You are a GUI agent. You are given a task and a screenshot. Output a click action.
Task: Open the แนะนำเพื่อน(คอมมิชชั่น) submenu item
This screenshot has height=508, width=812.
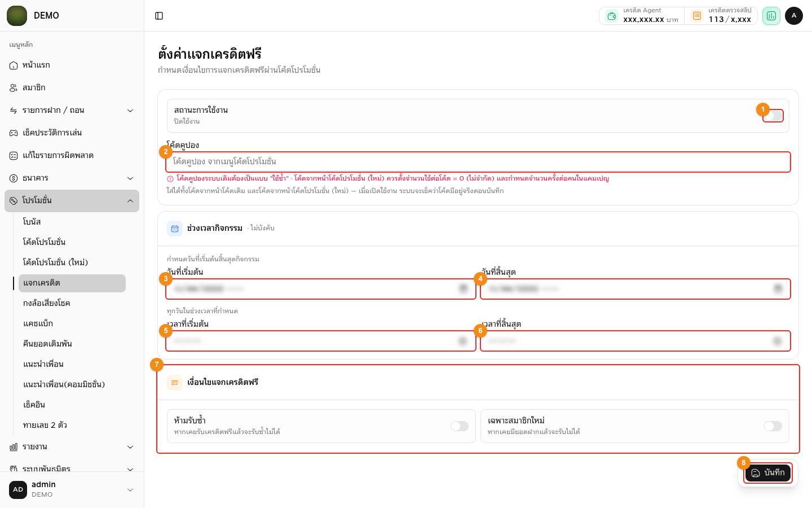coord(72,384)
